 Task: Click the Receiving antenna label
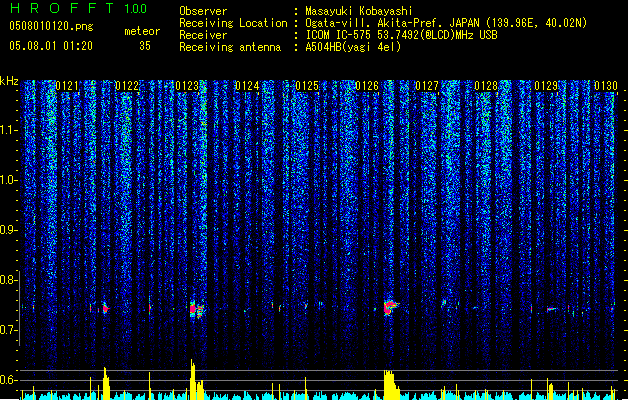point(230,47)
